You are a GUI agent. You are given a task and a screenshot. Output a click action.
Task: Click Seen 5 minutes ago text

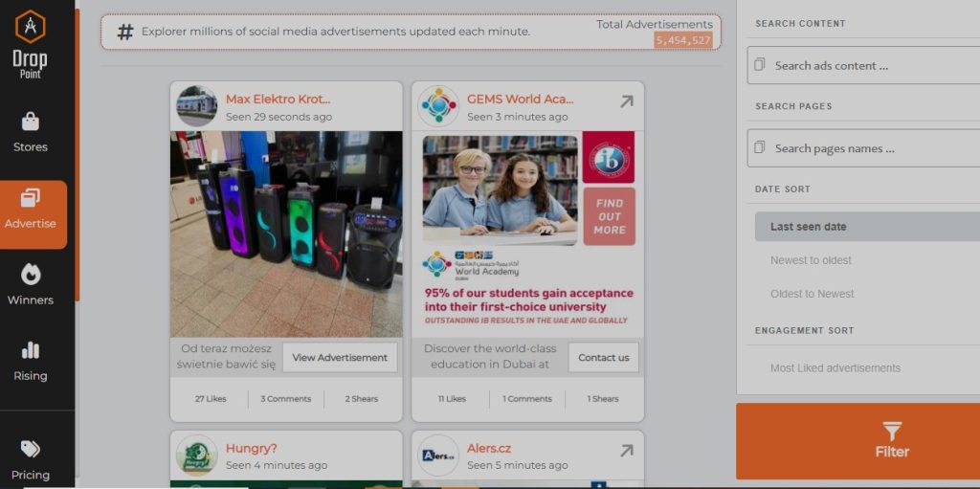click(x=518, y=465)
